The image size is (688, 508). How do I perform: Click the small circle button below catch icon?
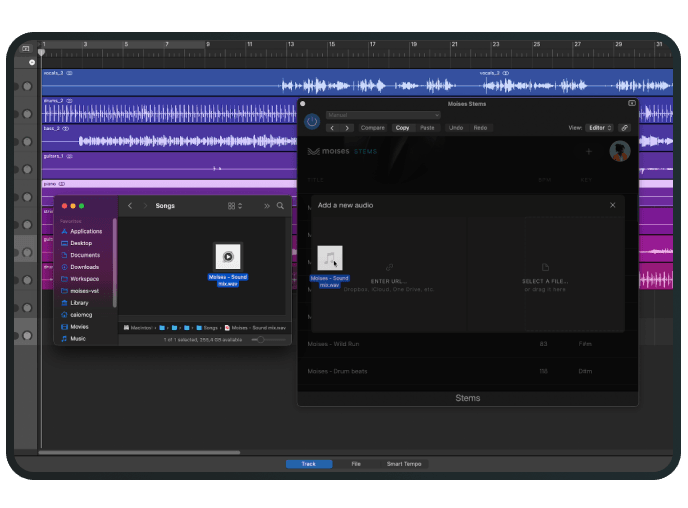click(32, 62)
